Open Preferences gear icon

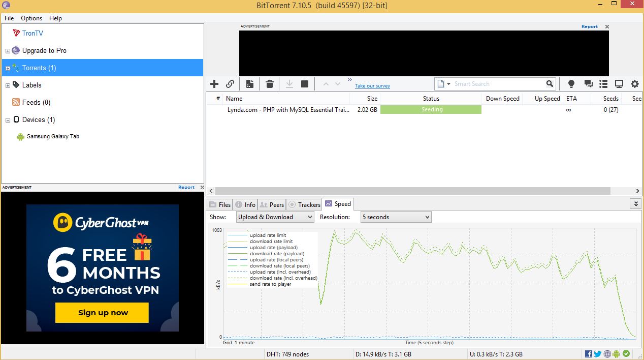point(635,84)
